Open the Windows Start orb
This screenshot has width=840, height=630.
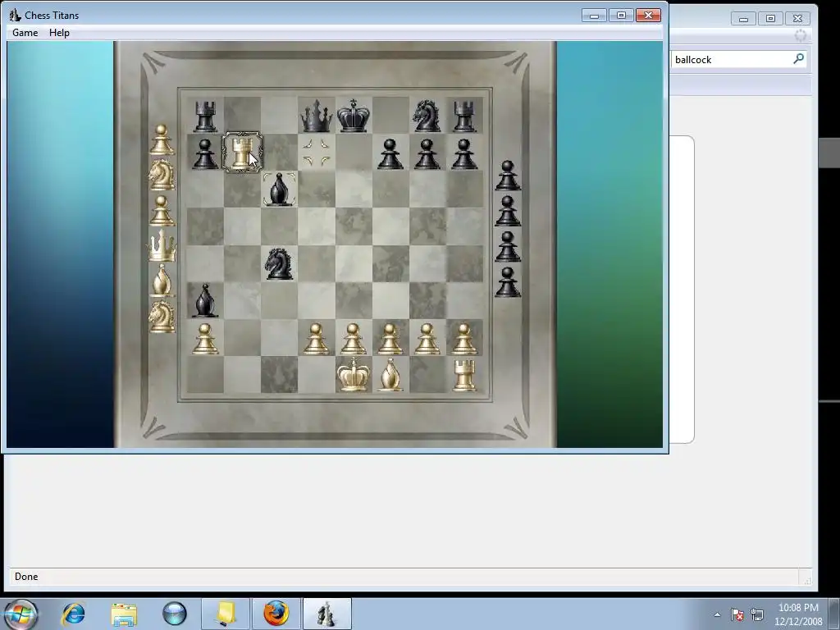20,614
